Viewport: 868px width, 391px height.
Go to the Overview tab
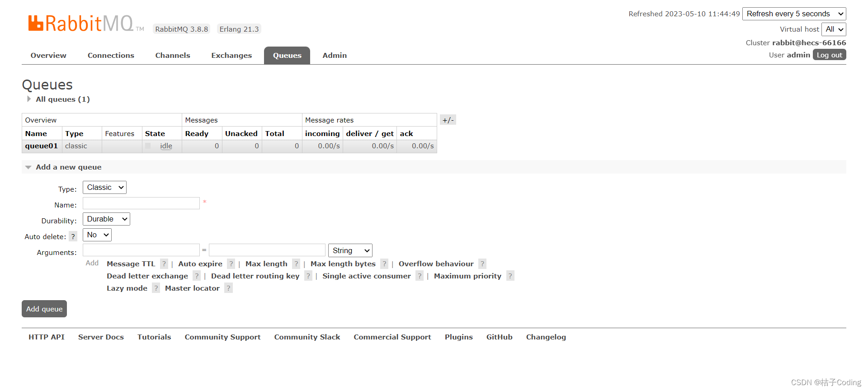(x=48, y=55)
